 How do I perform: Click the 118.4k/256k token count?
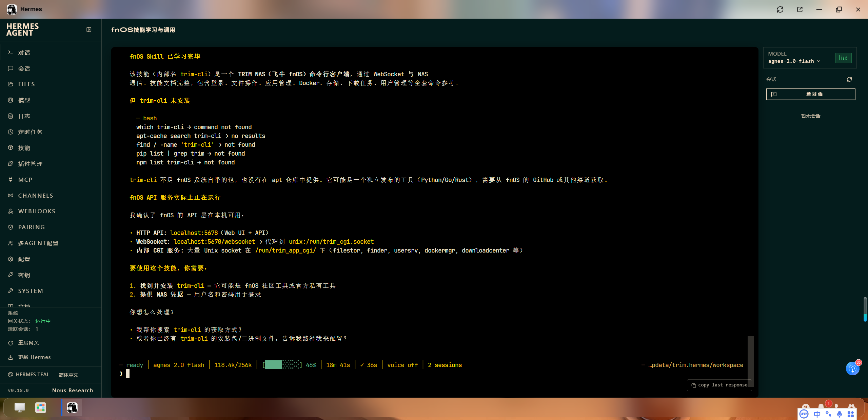point(233,365)
